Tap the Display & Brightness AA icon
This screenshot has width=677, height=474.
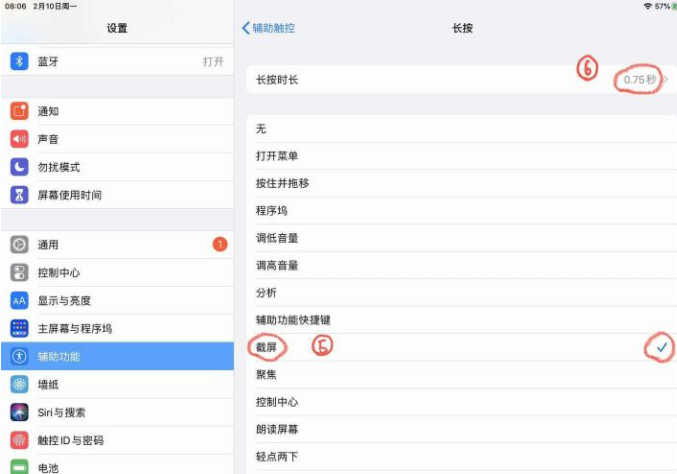click(x=19, y=300)
